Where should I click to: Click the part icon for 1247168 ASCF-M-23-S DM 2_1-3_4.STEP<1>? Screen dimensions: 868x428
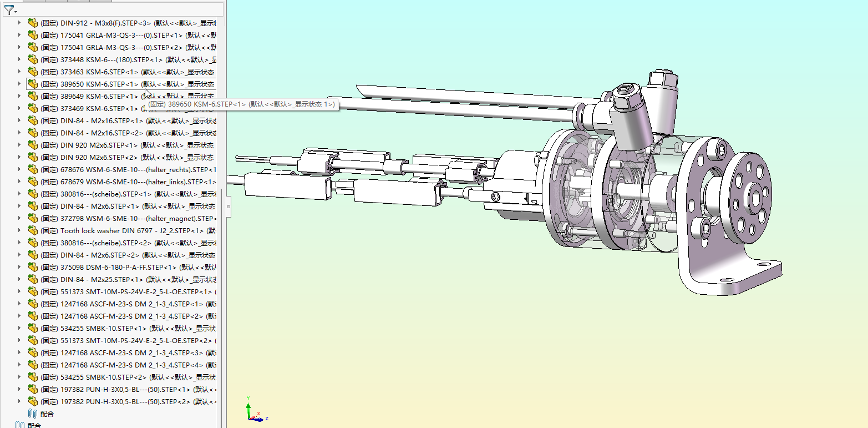click(x=33, y=304)
